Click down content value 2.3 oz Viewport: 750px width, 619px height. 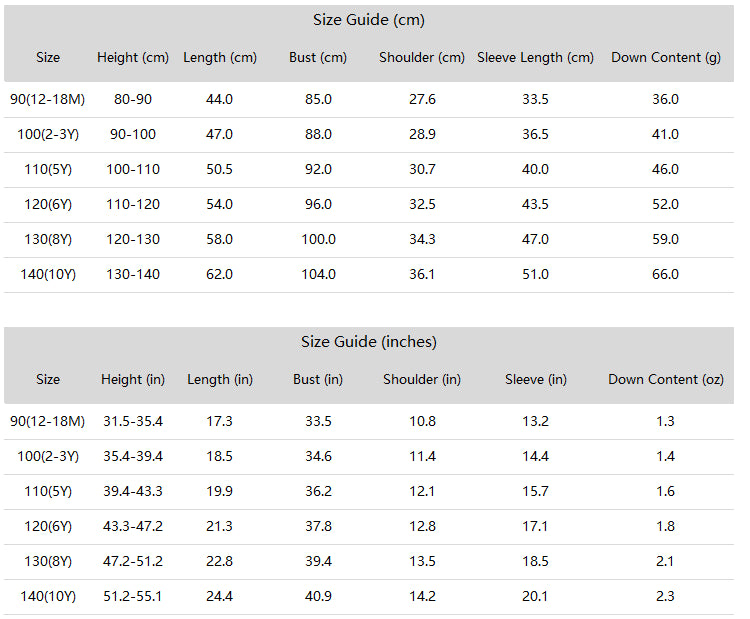[665, 597]
